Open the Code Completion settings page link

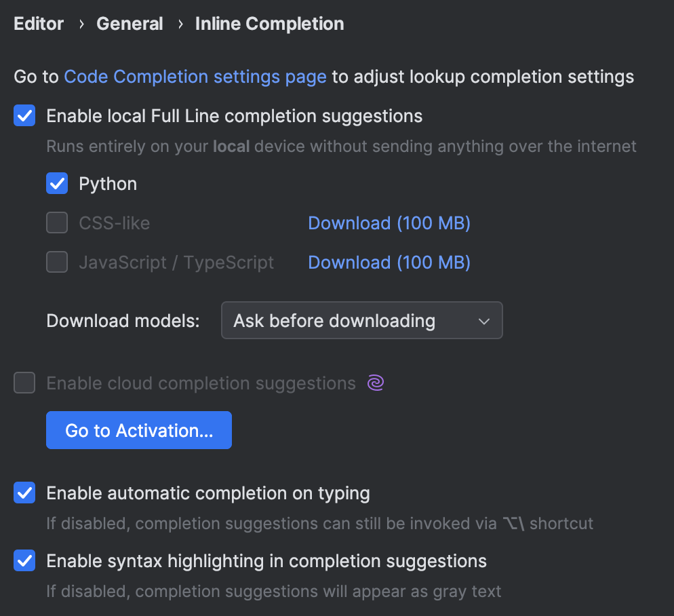pyautogui.click(x=195, y=77)
